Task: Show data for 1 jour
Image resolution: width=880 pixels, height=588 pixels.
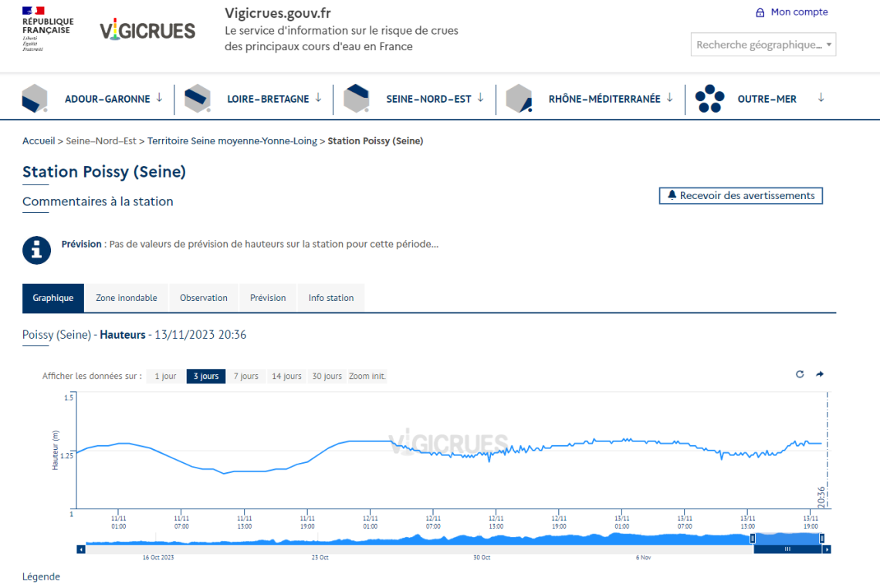Action: pyautogui.click(x=165, y=376)
